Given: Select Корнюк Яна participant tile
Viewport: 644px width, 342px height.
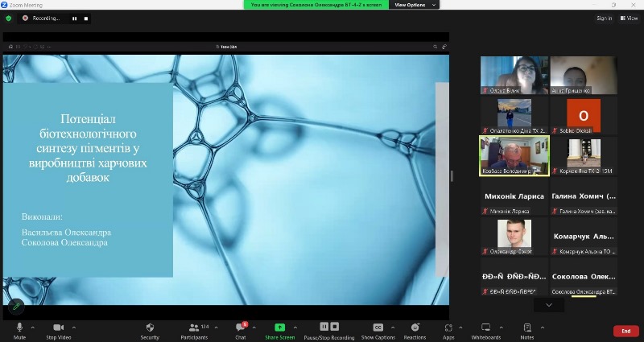Looking at the screenshot, I should 584,156.
